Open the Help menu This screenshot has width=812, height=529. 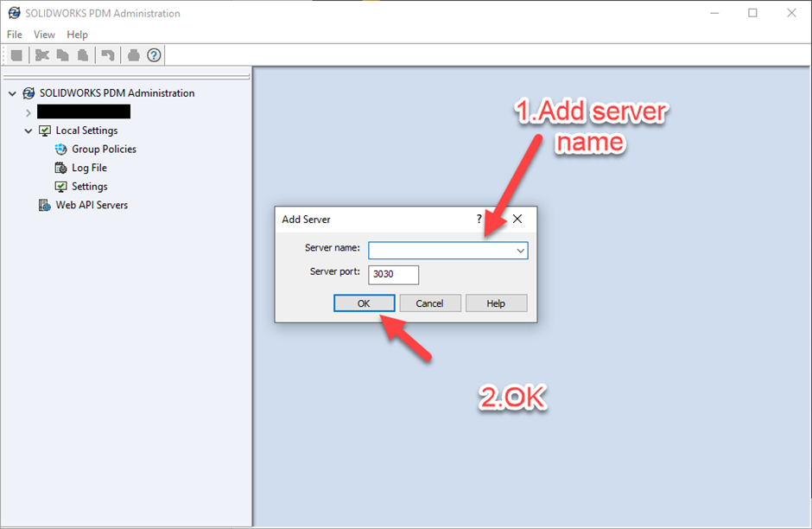pos(77,35)
